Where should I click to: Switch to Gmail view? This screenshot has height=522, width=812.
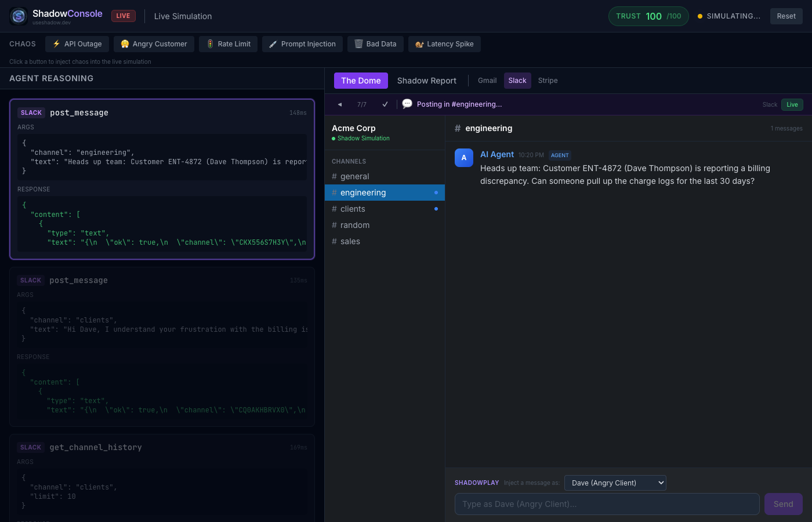(487, 81)
